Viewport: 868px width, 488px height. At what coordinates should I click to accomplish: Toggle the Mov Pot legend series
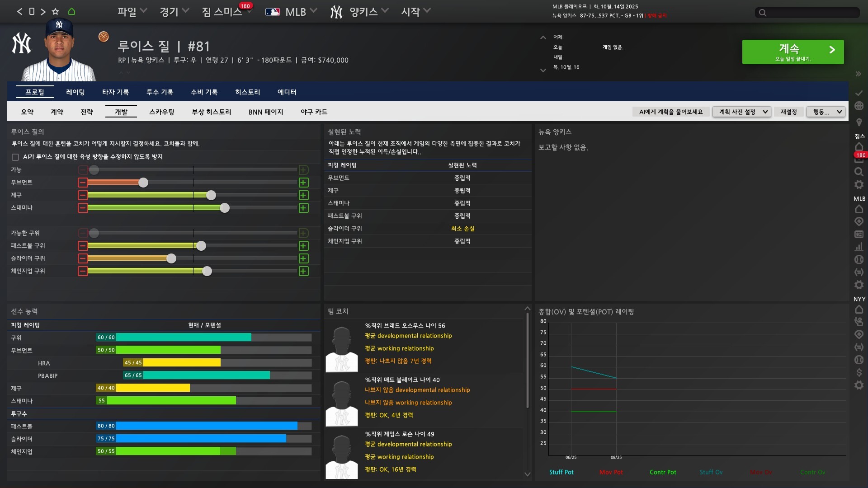click(611, 472)
